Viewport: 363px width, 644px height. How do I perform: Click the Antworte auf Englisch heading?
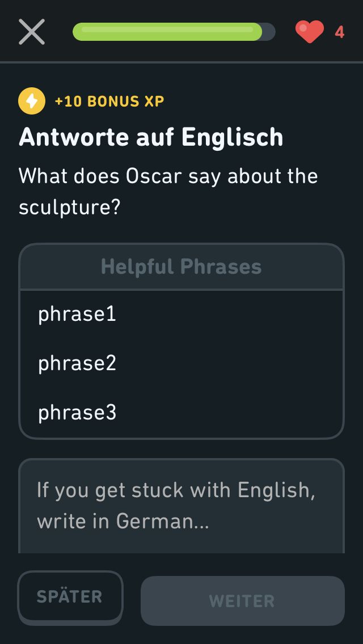point(151,138)
